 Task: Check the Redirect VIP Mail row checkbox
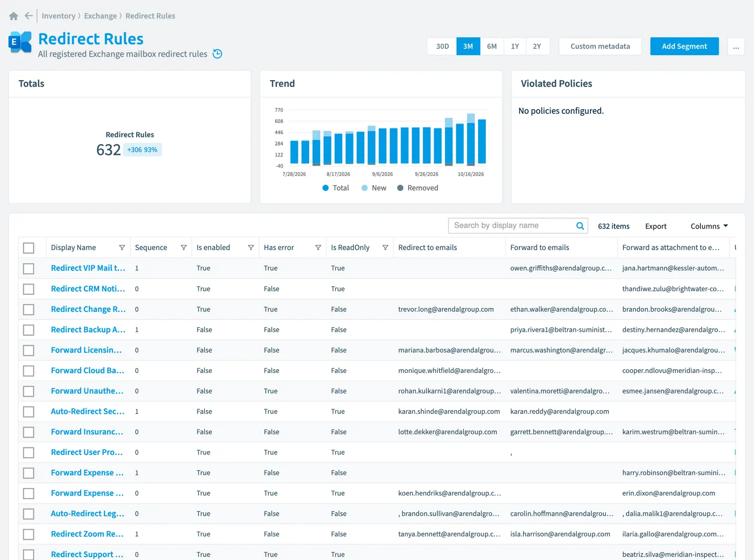pyautogui.click(x=29, y=268)
